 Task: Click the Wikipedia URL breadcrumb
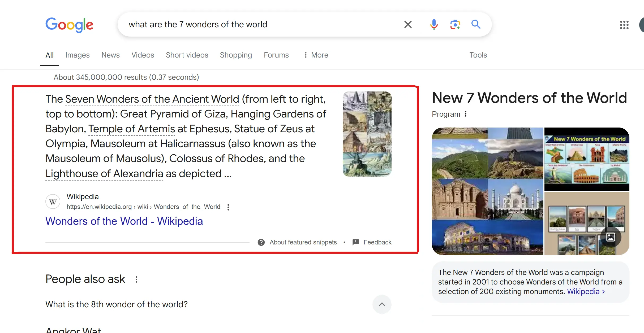[x=143, y=207]
